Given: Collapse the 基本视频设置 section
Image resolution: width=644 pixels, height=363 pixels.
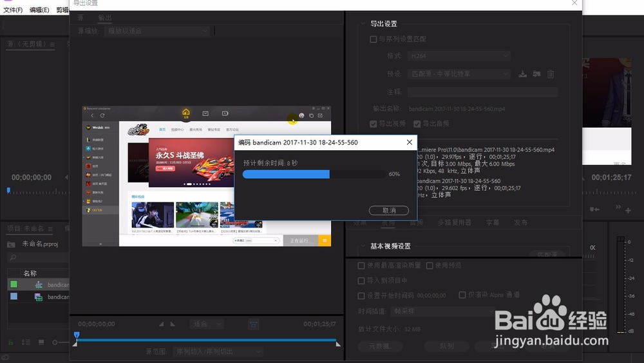Looking at the screenshot, I should click(x=363, y=246).
